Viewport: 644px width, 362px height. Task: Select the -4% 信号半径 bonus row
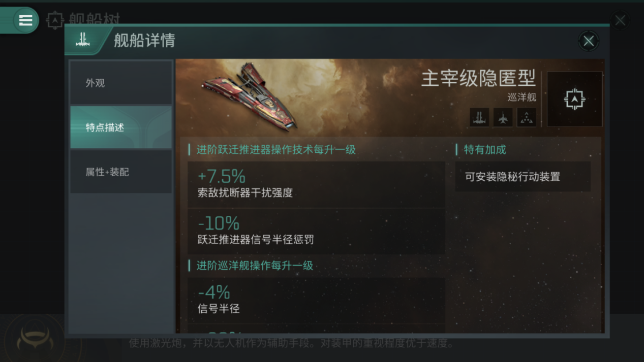click(x=316, y=301)
